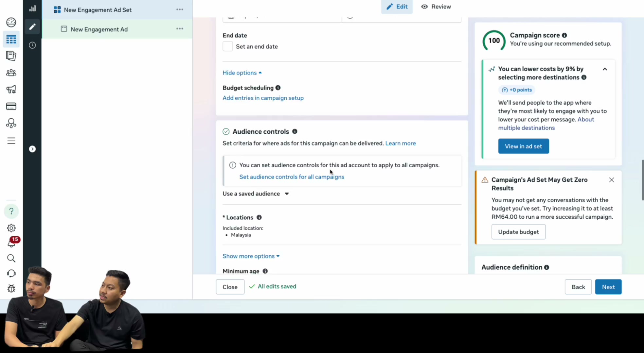
Task: Click the Update budget button
Action: click(518, 232)
